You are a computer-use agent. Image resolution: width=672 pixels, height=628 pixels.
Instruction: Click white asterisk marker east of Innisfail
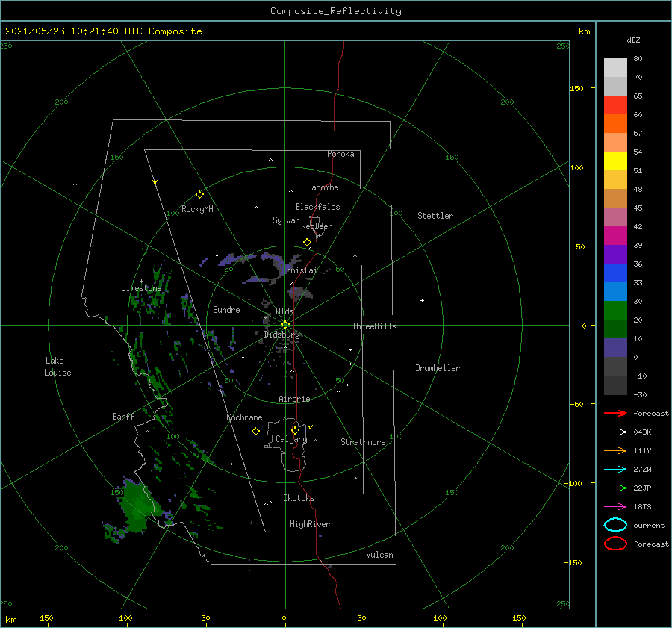[x=355, y=256]
